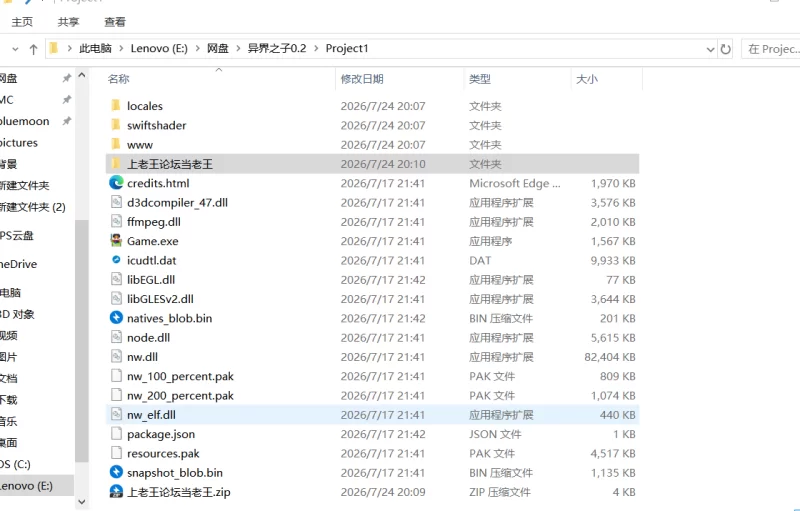Viewport: 800px width, 511px height.
Task: Click 2026/7/24 20:10 date cell
Action: click(x=383, y=164)
